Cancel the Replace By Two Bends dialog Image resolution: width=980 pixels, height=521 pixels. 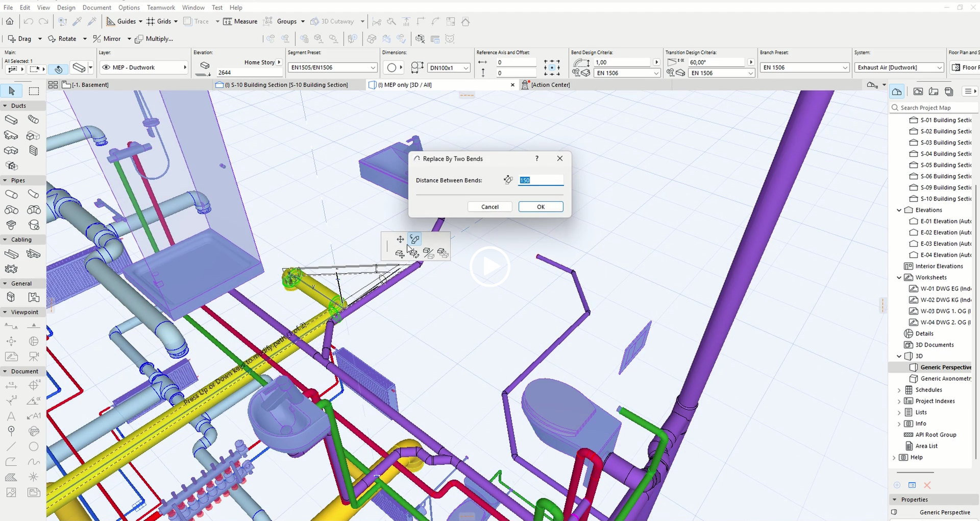[x=489, y=207]
